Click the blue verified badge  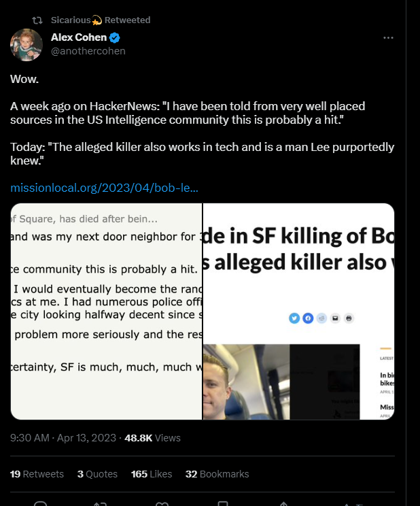tap(116, 37)
